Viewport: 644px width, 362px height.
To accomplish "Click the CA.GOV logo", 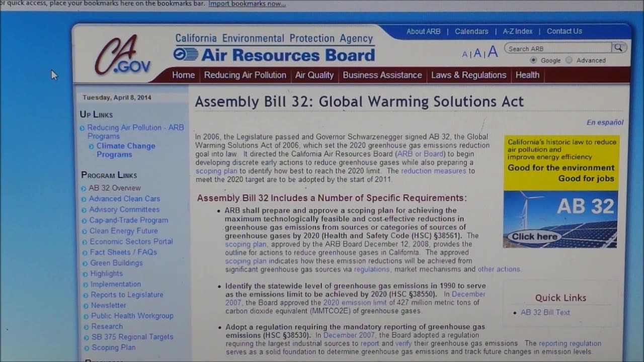I will (x=122, y=56).
